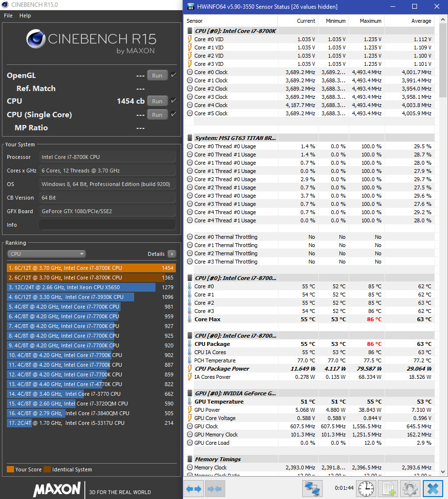Open the Help menu in Cinebench
448x499 pixels.
(x=25, y=16)
